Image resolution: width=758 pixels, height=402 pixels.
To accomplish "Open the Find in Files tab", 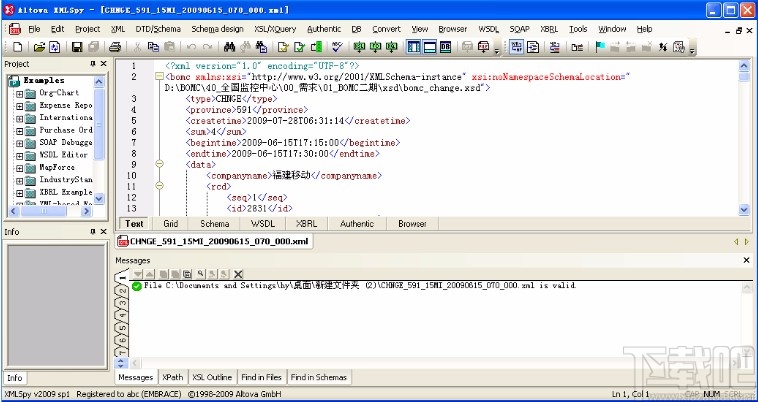I will [261, 377].
